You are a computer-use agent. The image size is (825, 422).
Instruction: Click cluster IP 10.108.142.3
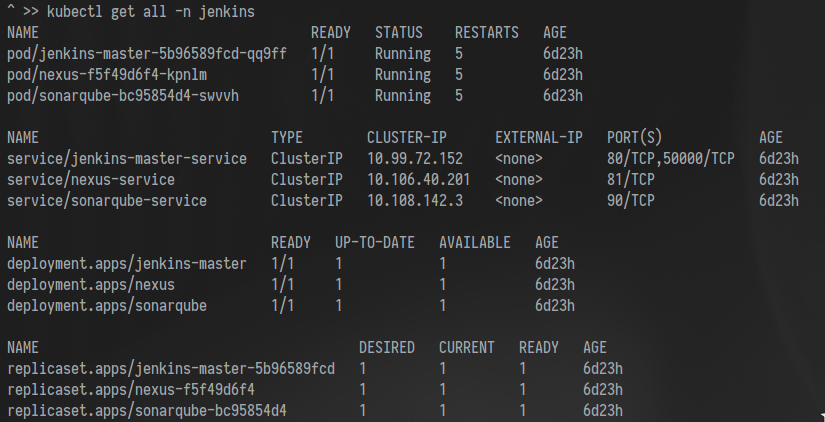(x=415, y=201)
